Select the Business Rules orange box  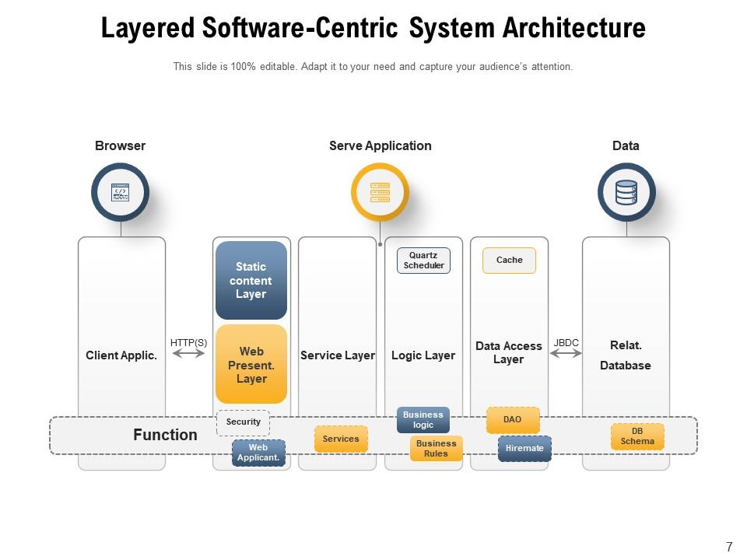click(x=436, y=449)
